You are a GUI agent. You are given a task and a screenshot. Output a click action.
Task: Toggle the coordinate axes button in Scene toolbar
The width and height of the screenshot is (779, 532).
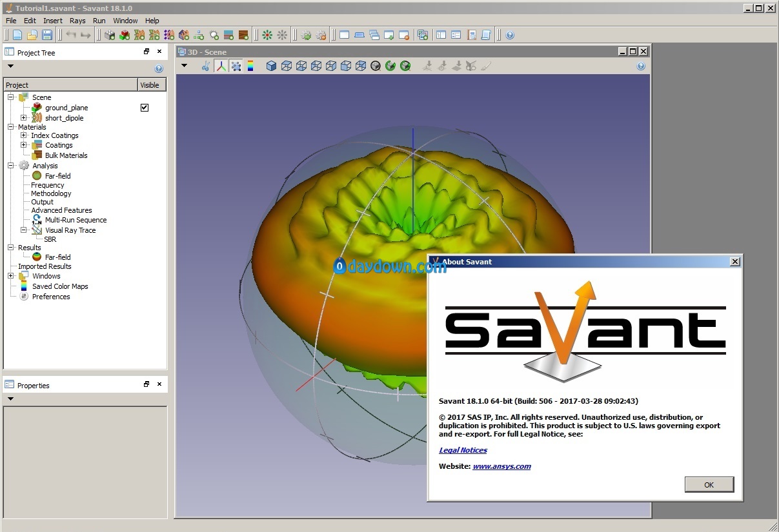pos(221,66)
